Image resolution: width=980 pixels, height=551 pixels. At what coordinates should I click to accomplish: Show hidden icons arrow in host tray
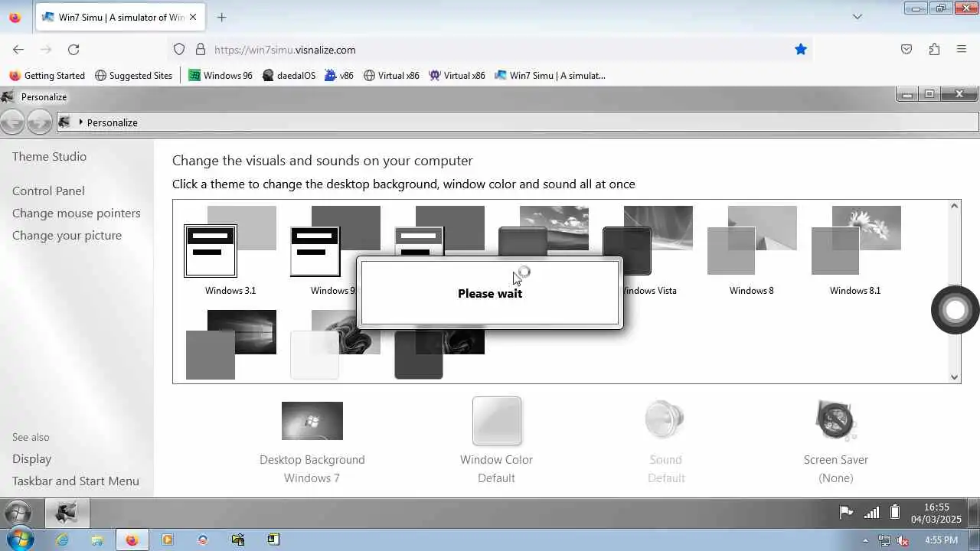(x=866, y=540)
